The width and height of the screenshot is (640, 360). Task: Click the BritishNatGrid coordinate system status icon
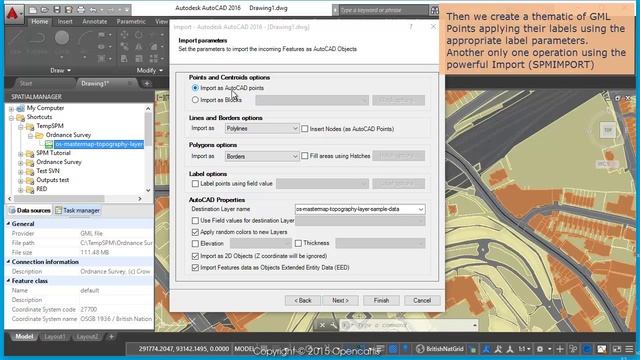tap(440, 349)
